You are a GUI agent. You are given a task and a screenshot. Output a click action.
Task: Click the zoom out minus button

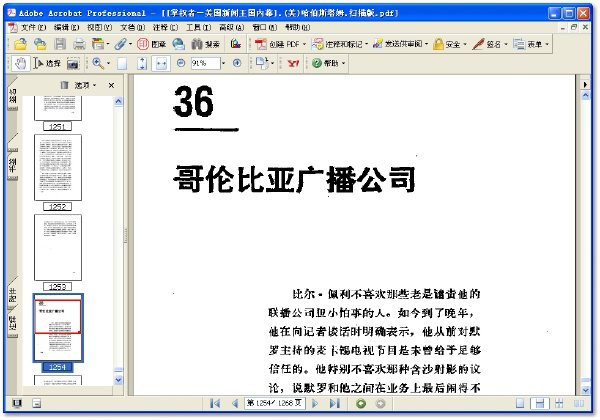click(x=181, y=63)
